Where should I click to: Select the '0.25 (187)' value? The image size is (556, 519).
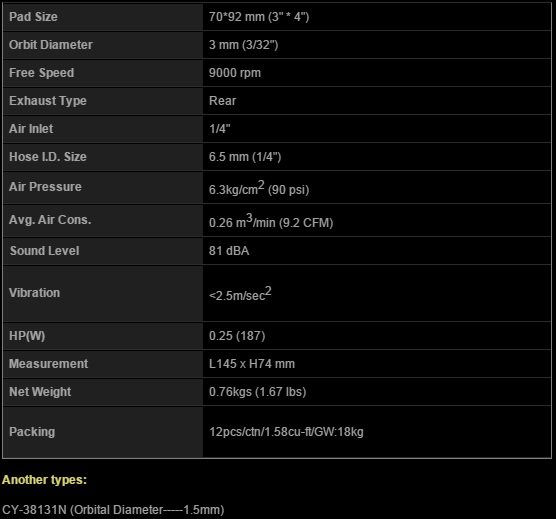click(237, 336)
